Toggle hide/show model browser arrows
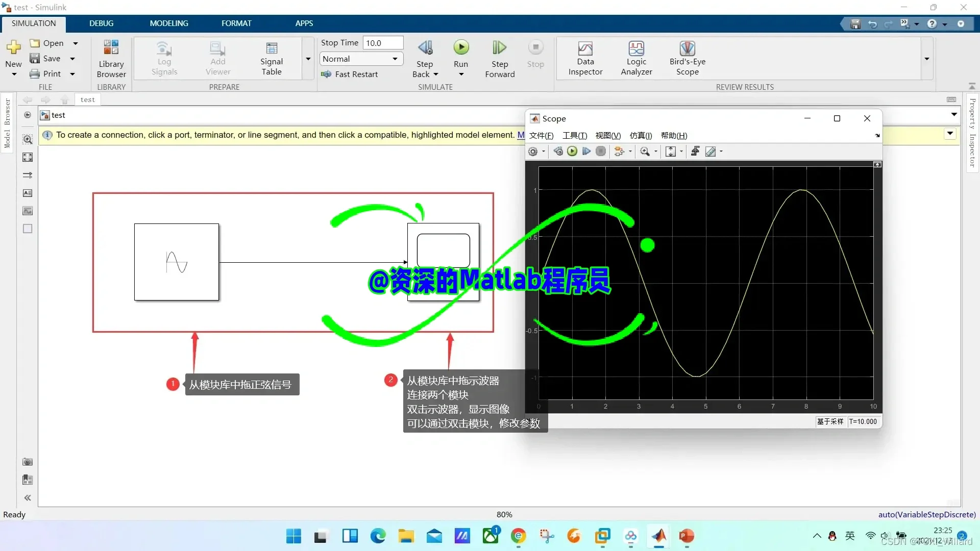The image size is (980, 551). coord(28,497)
